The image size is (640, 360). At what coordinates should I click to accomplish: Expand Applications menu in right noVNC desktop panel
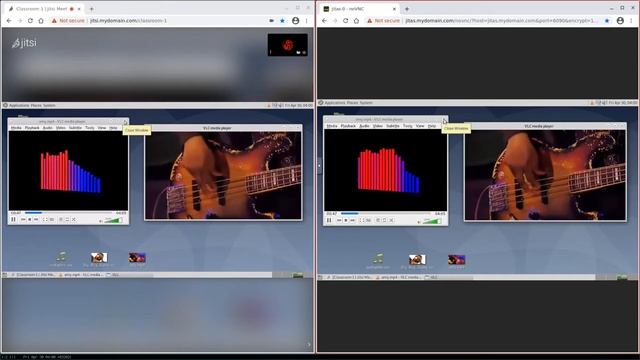335,103
